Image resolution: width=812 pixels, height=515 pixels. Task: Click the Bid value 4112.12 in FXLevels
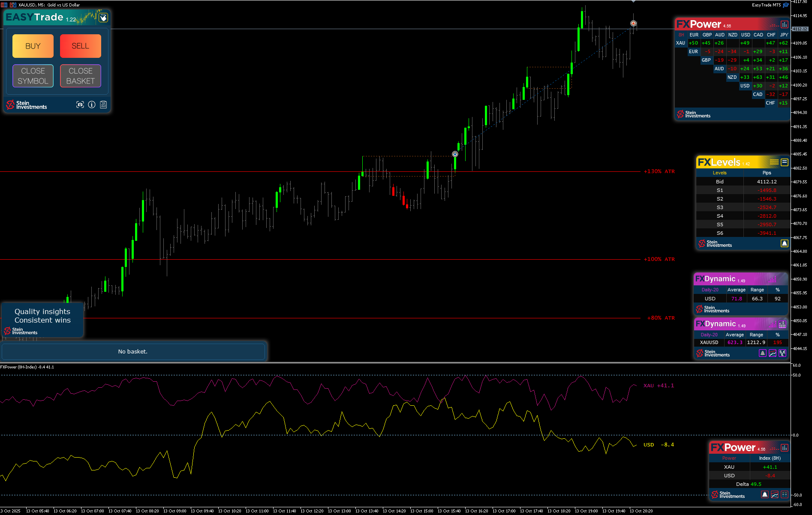767,182
